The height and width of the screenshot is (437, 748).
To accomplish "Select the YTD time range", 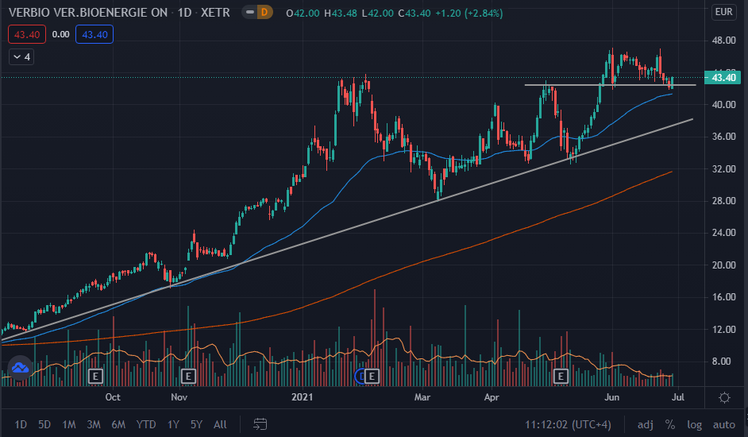I will [146, 424].
